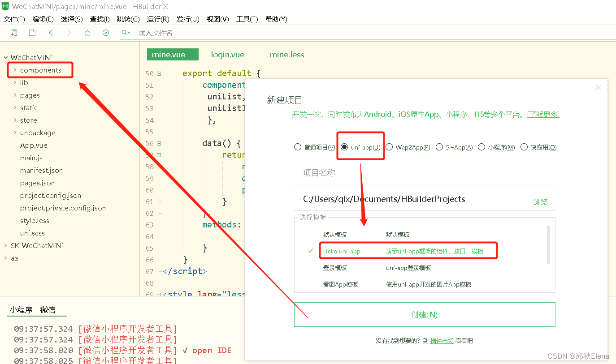This screenshot has width=616, height=364.
Task: Select the 普通项目 radio button
Action: [x=298, y=147]
